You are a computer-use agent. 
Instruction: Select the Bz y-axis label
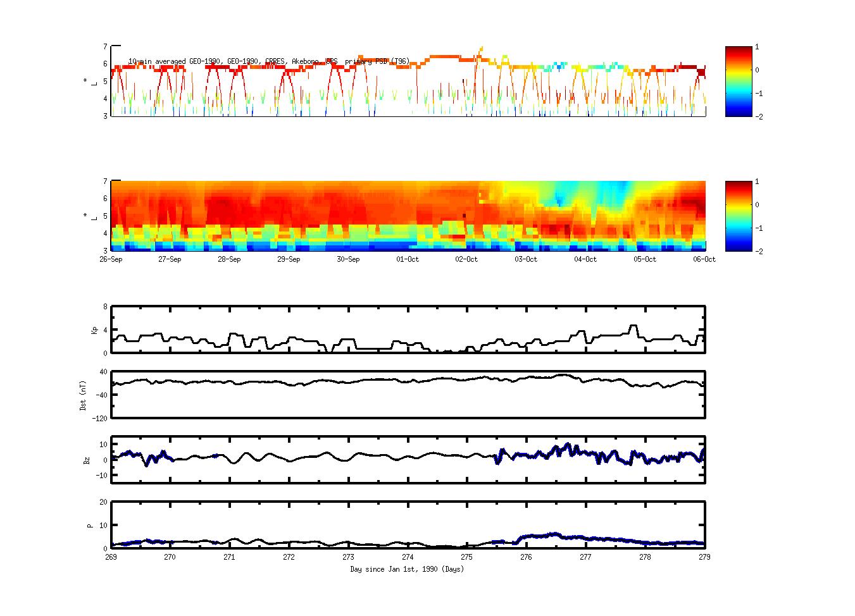[87, 460]
